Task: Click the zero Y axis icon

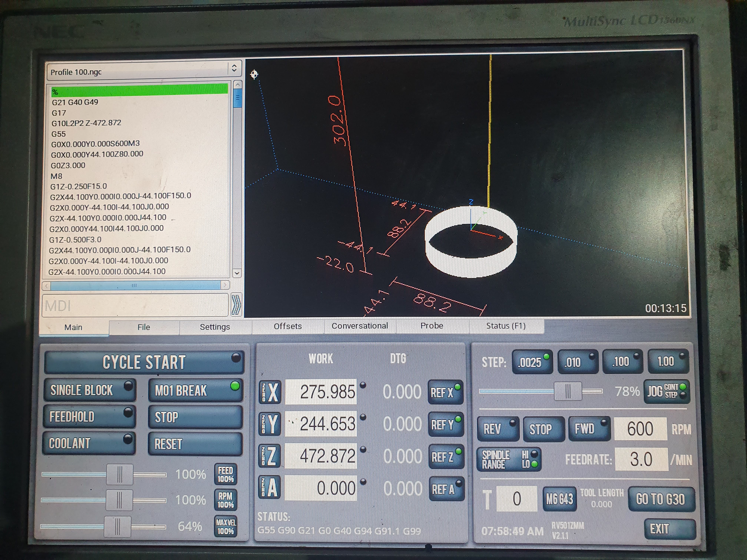Action: pos(270,424)
